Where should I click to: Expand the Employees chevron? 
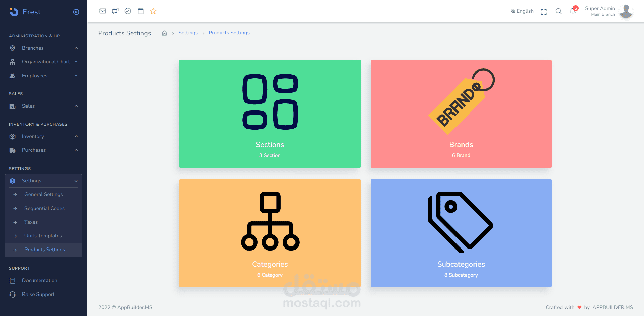76,76
